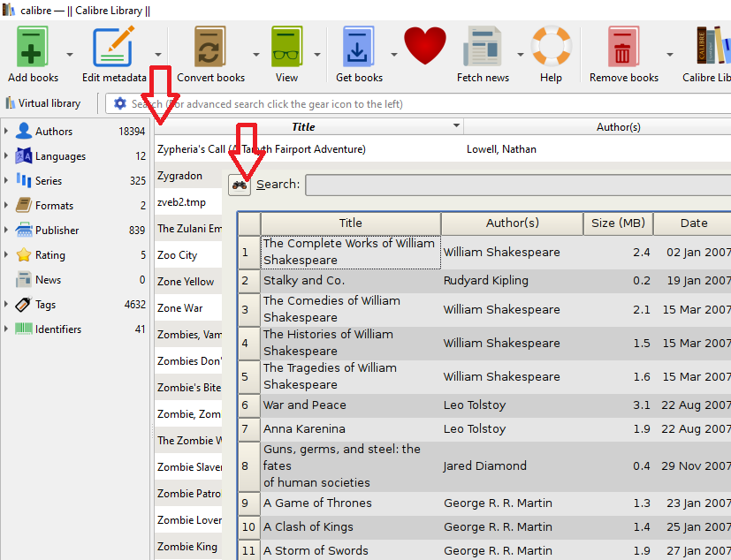Click the binoculars search icon
731x560 pixels.
pyautogui.click(x=239, y=185)
